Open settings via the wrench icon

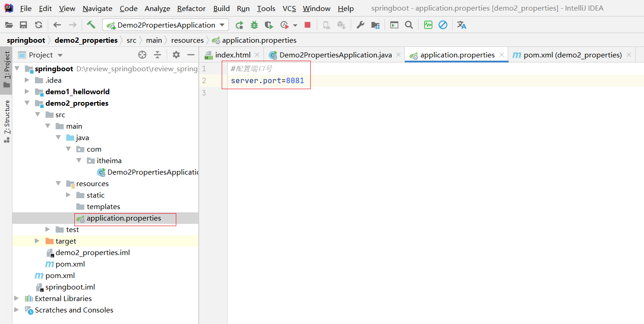coord(360,25)
